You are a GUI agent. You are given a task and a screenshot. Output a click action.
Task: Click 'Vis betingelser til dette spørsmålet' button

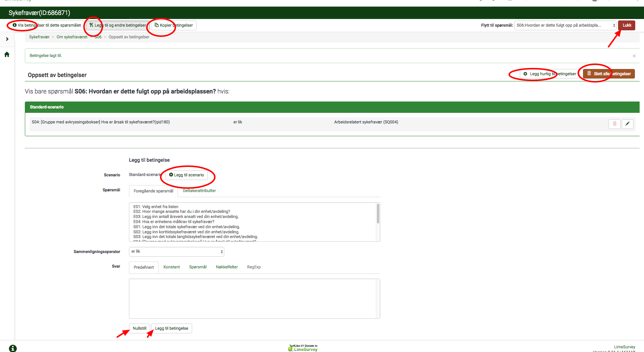coord(46,25)
